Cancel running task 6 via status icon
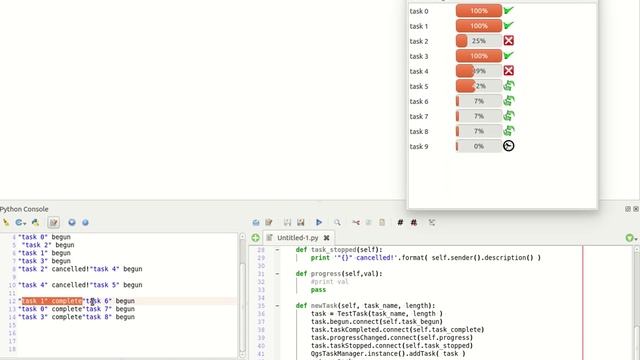 [x=509, y=101]
